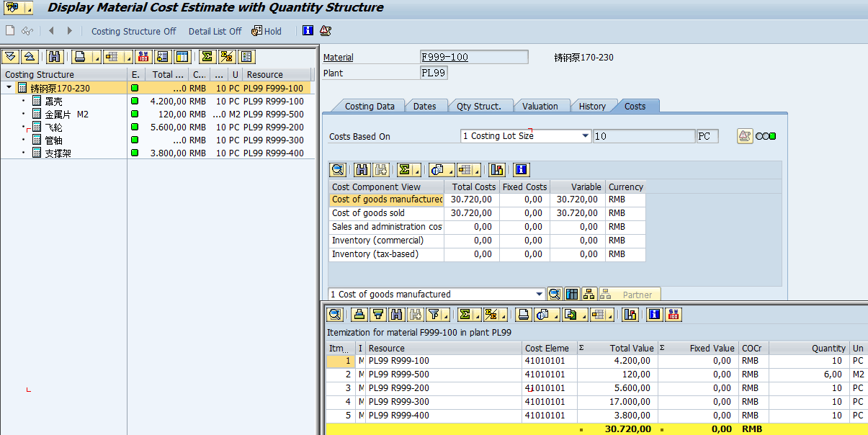The width and height of the screenshot is (868, 435).
Task: Click the Sigma total icon in cost component toolbar
Action: pos(406,170)
